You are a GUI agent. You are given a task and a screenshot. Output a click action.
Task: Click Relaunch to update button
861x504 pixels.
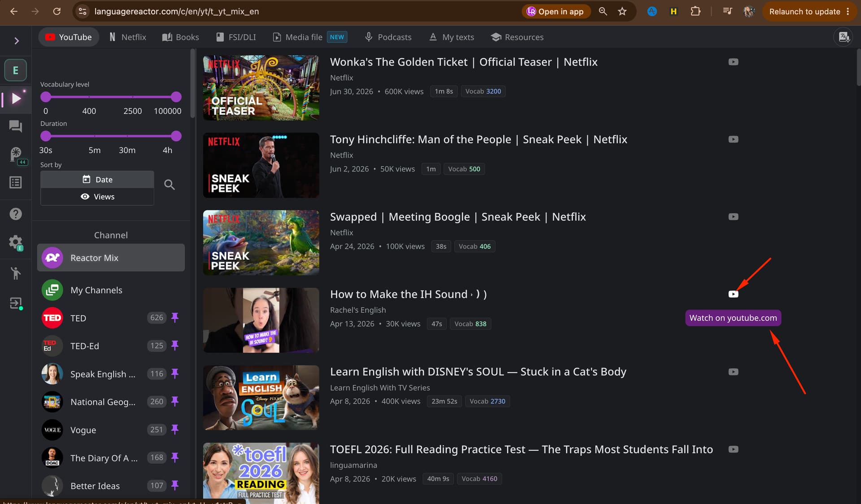click(x=809, y=12)
